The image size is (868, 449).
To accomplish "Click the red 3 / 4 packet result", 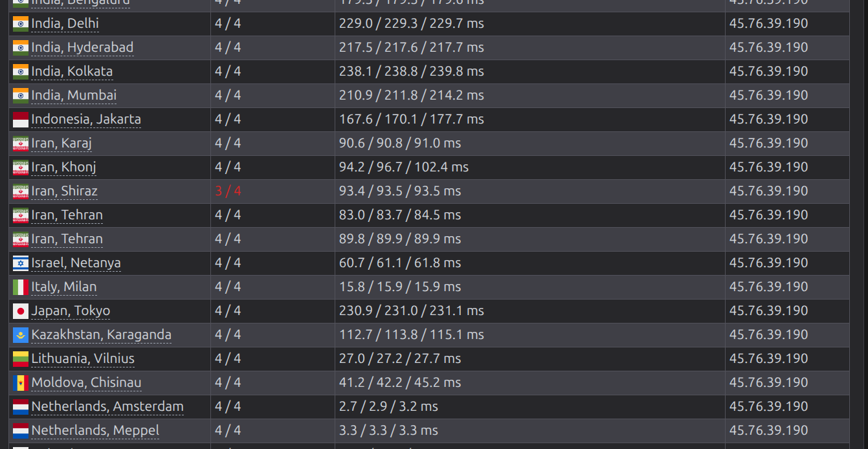I will pyautogui.click(x=228, y=191).
